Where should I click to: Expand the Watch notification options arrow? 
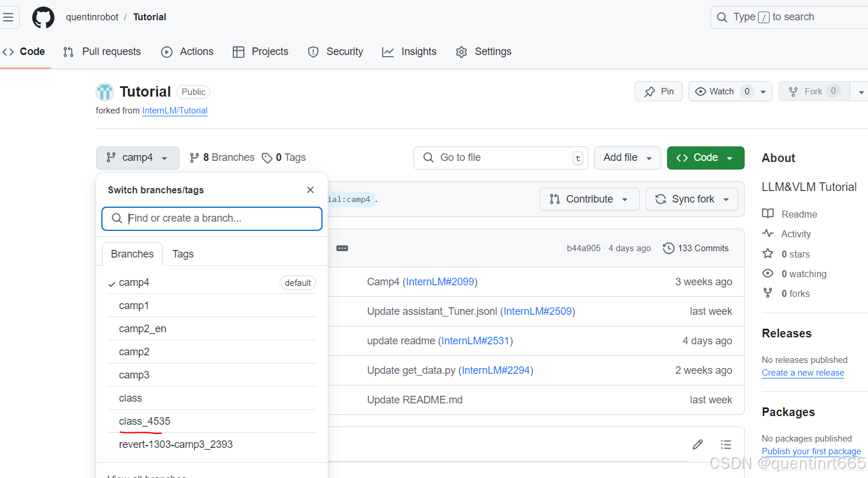point(763,91)
